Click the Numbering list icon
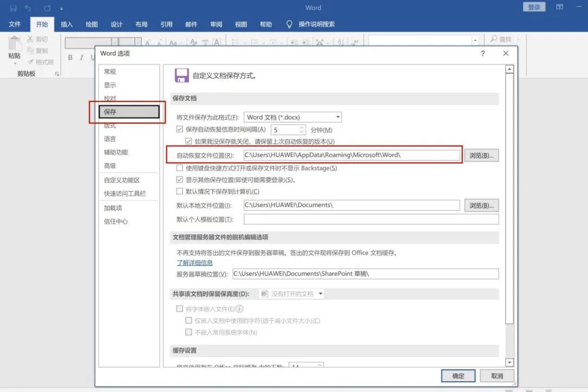 tap(255, 42)
